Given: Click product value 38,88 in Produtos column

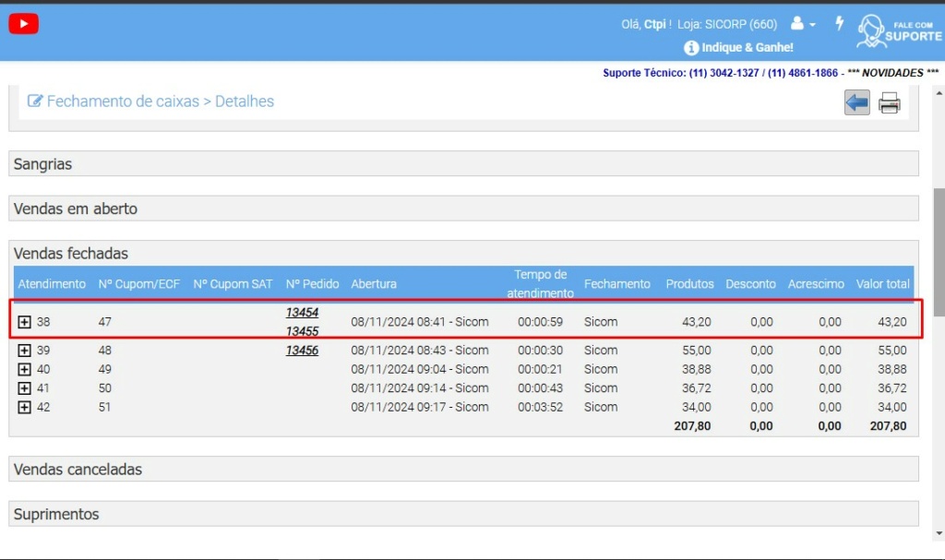Looking at the screenshot, I should pos(696,369).
